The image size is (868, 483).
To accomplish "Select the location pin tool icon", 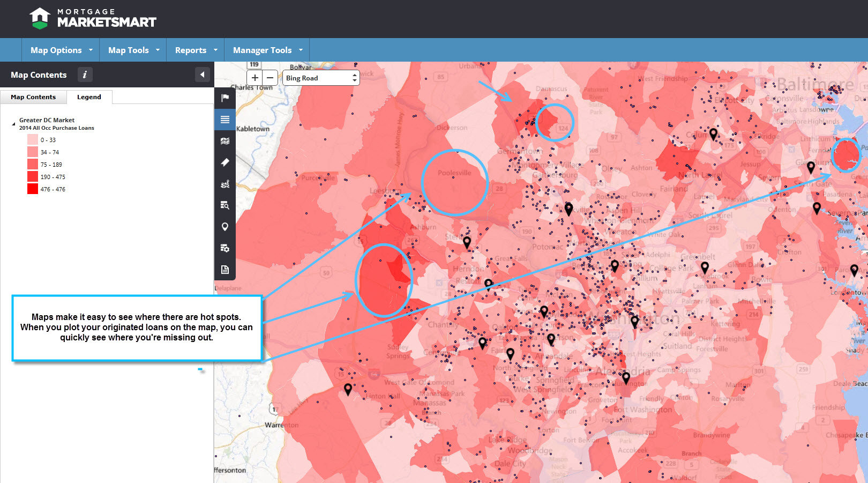I will pyautogui.click(x=225, y=227).
